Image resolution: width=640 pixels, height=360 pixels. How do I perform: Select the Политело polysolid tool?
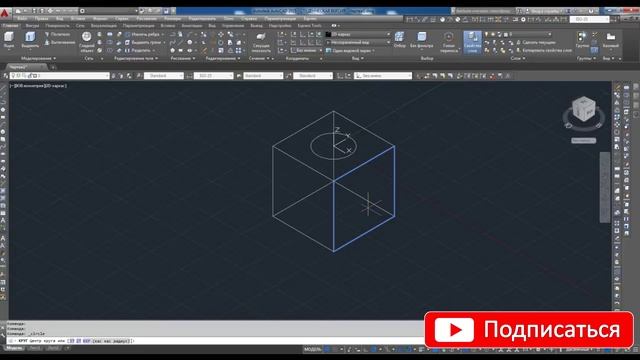(x=57, y=34)
